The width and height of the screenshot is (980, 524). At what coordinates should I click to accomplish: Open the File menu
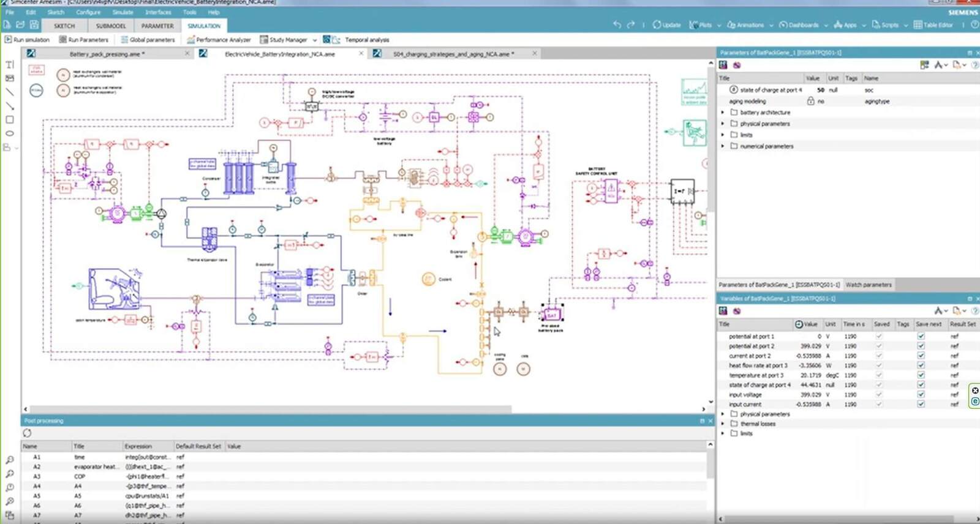[x=10, y=12]
